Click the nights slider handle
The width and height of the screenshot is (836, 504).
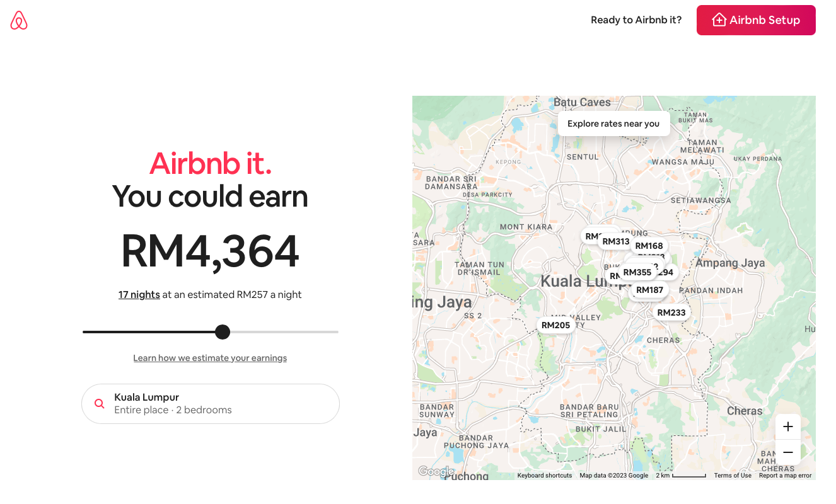(222, 332)
